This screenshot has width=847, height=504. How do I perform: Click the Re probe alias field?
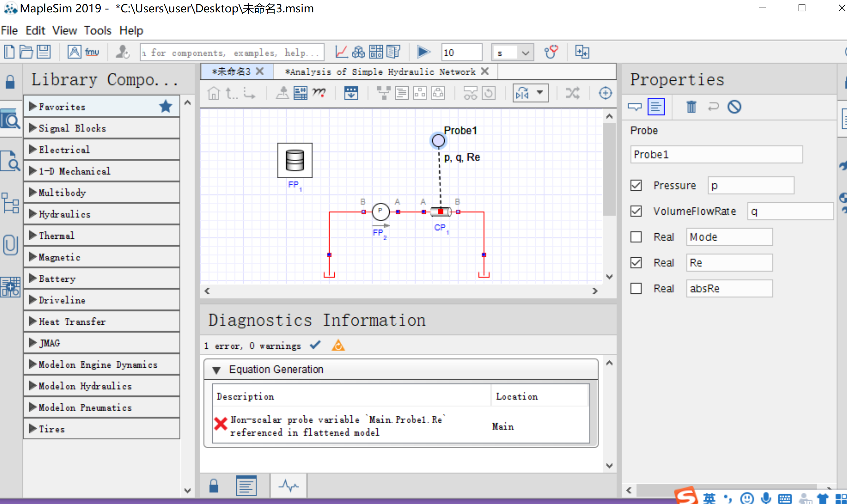tap(729, 262)
